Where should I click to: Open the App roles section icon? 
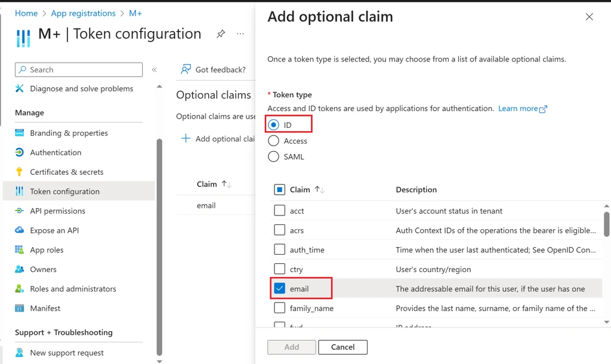click(18, 249)
